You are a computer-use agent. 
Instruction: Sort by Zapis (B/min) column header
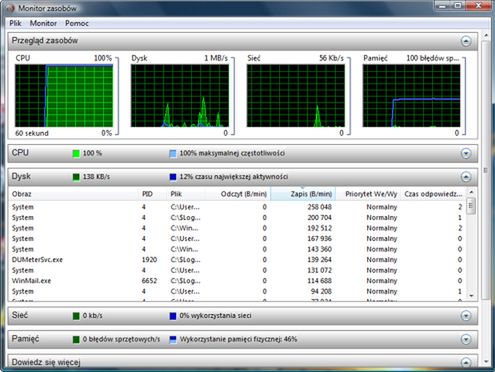coord(303,194)
